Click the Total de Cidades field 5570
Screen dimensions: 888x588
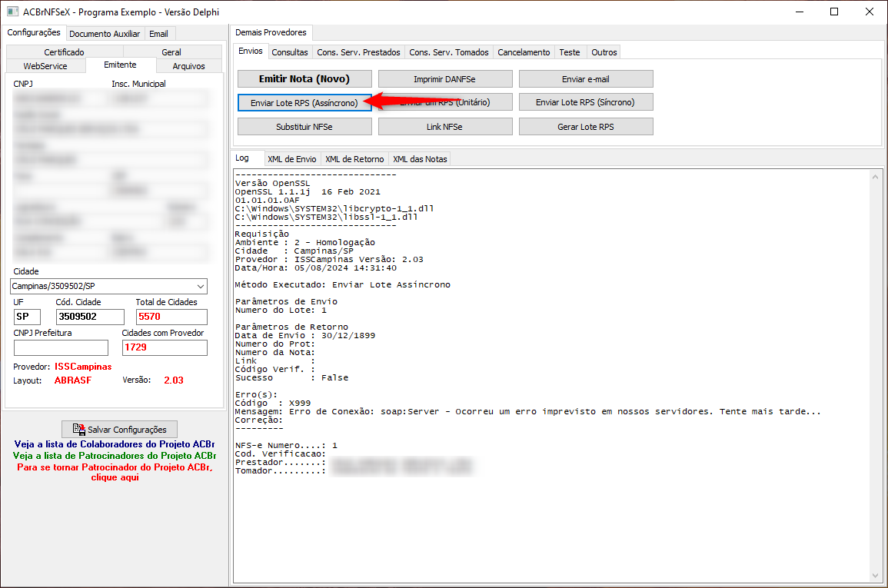point(171,317)
